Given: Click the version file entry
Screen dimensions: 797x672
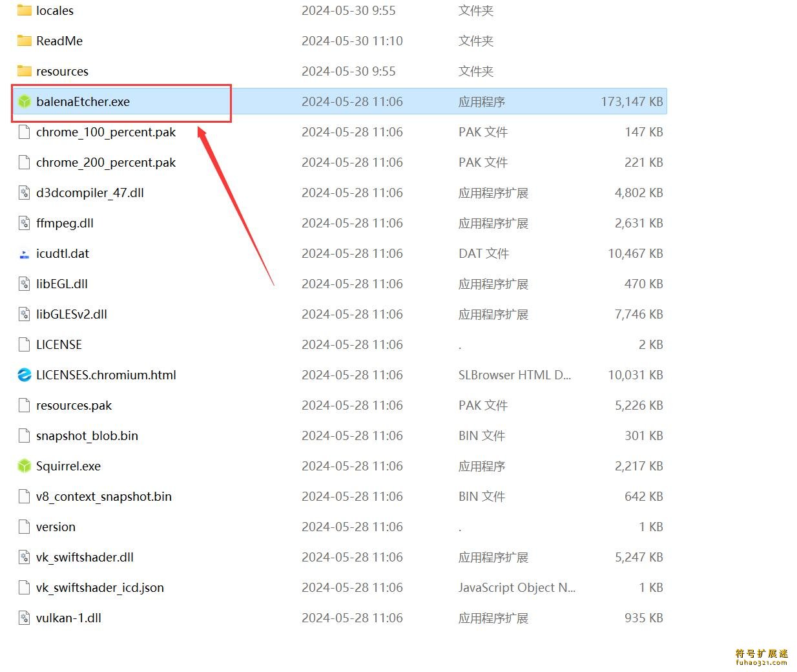Looking at the screenshot, I should coord(56,527).
